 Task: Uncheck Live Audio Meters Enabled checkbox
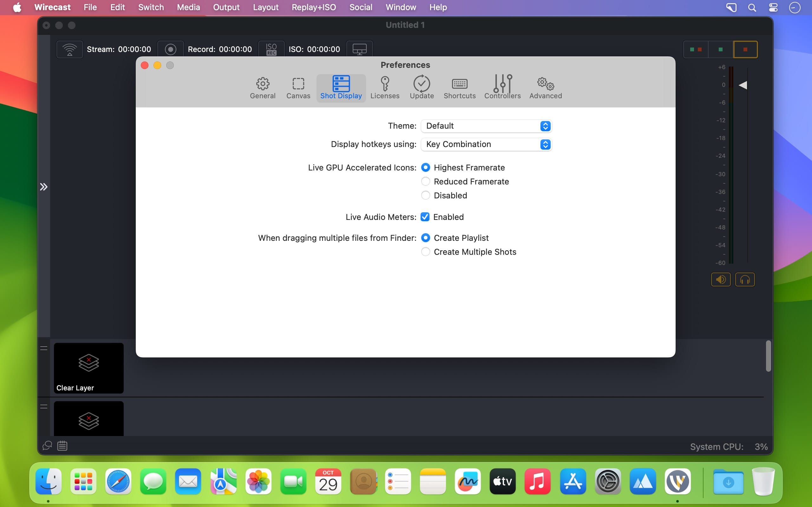pos(425,217)
